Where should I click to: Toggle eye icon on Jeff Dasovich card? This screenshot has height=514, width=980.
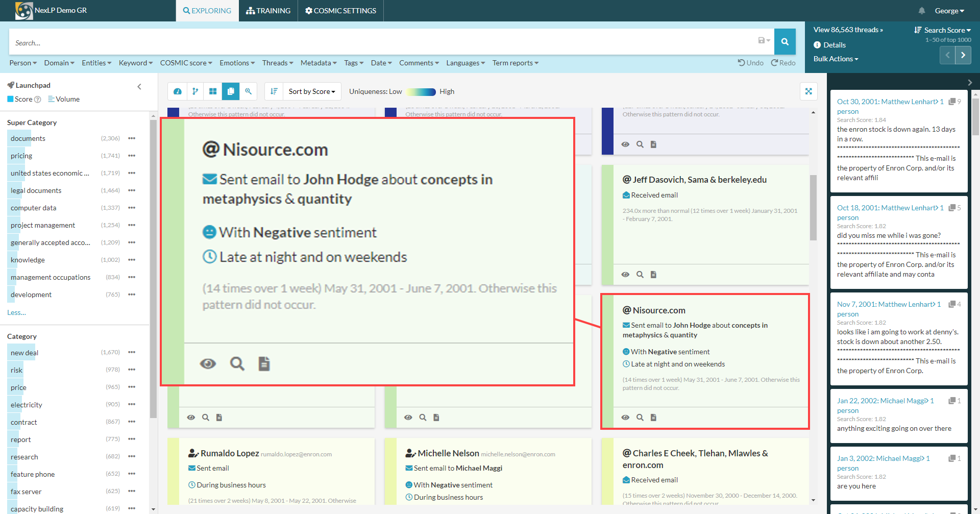point(625,275)
